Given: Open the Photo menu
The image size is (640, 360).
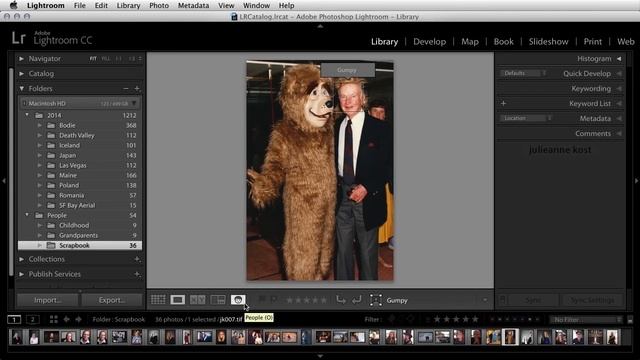Looking at the screenshot, I should [159, 5].
